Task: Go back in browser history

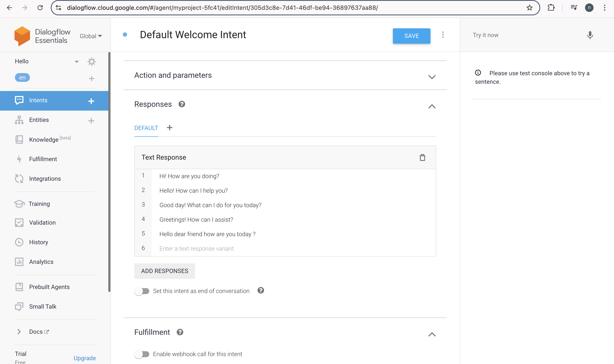Action: [10, 8]
